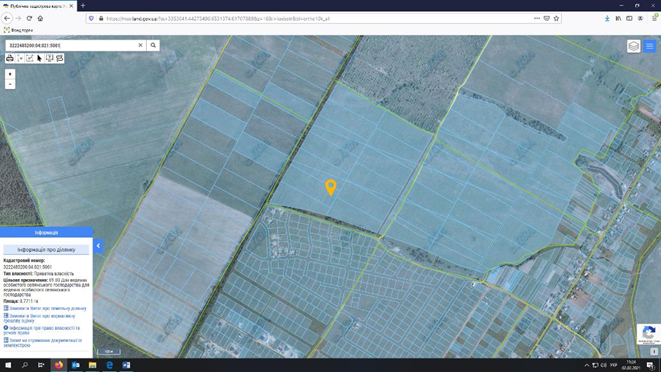Open a new browser tab

(83, 5)
